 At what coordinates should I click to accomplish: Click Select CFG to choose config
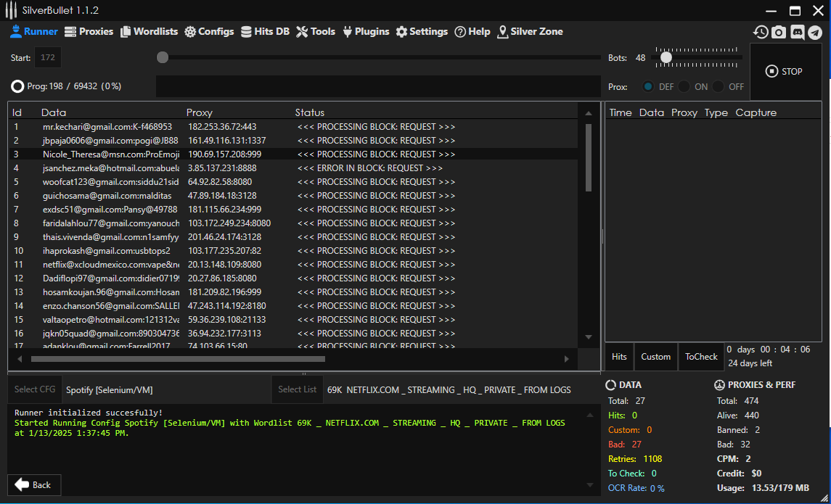35,389
